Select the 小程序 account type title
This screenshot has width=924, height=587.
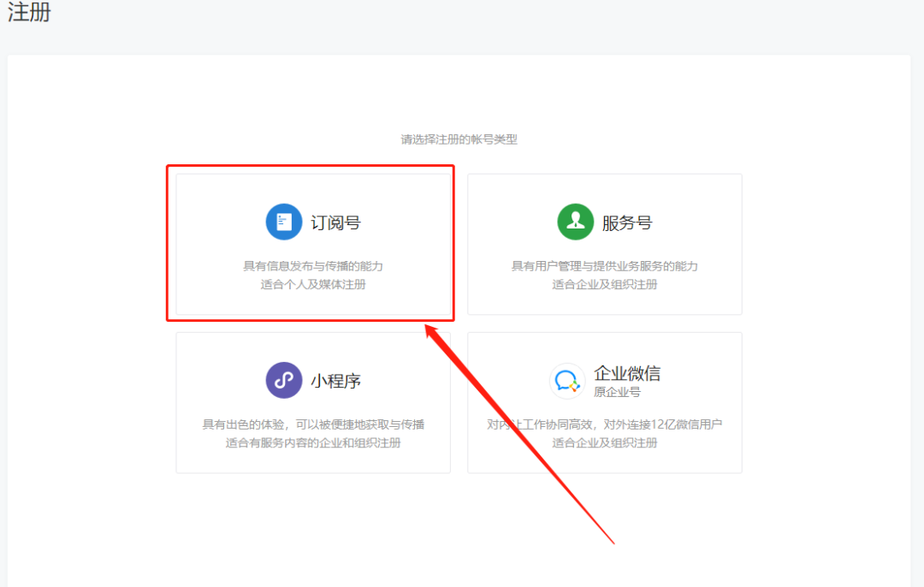[336, 381]
